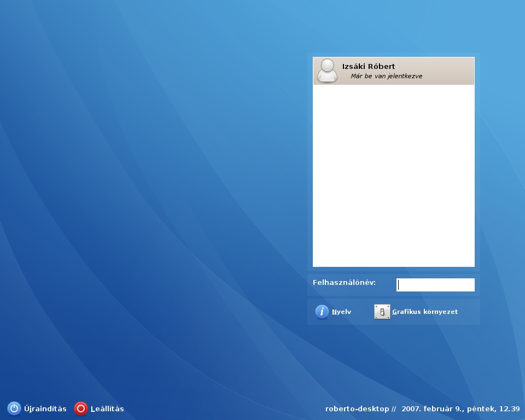
Task: Click the blue info Nyelv icon
Action: [x=322, y=312]
